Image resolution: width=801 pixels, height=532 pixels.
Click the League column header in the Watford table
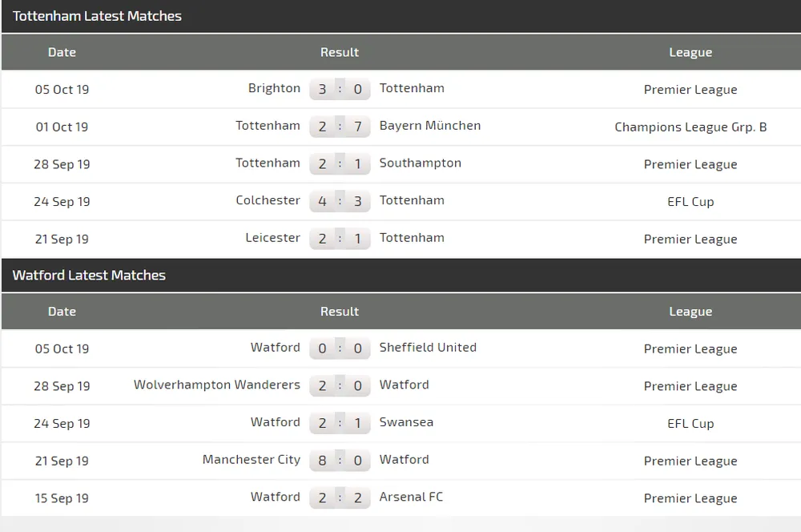[690, 312]
